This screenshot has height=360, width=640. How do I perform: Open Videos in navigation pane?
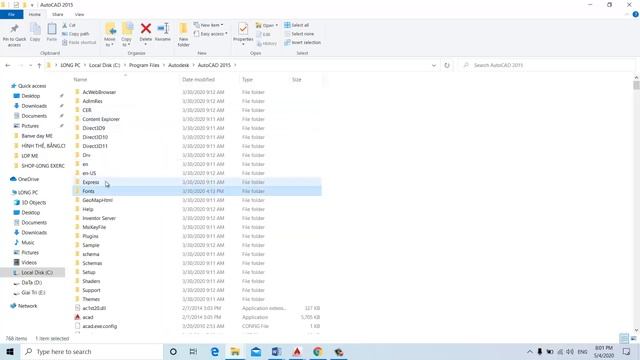point(29,262)
